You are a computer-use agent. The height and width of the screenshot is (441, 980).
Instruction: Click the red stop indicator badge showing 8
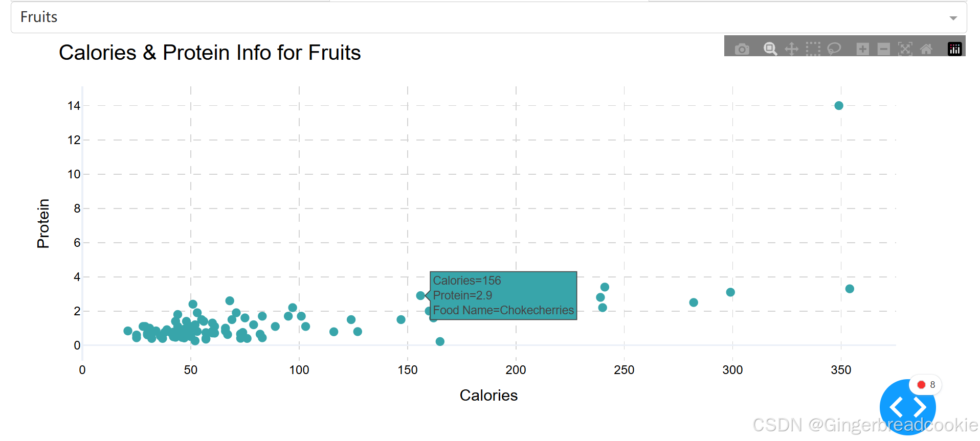point(926,385)
